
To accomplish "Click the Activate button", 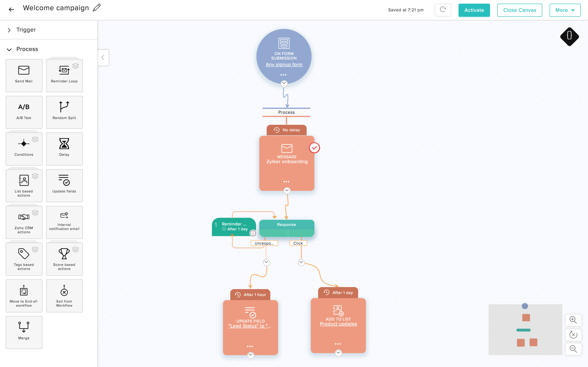I will pyautogui.click(x=474, y=10).
